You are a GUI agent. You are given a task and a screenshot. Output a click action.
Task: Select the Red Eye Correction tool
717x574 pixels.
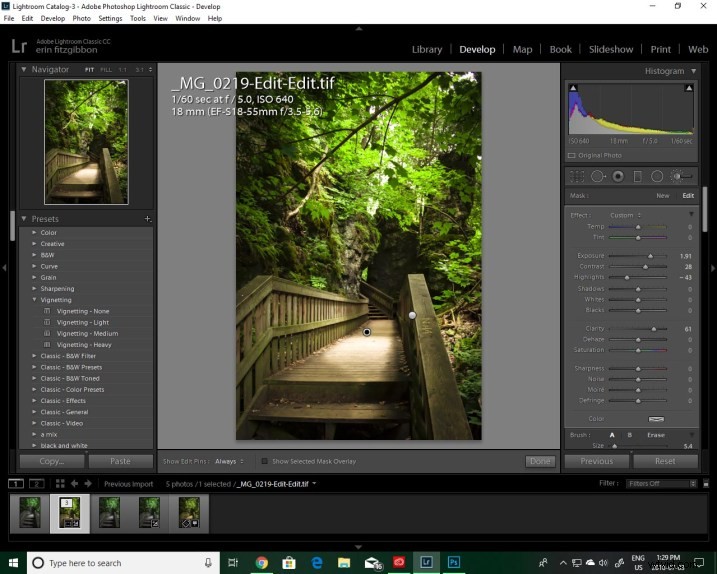[x=618, y=176]
